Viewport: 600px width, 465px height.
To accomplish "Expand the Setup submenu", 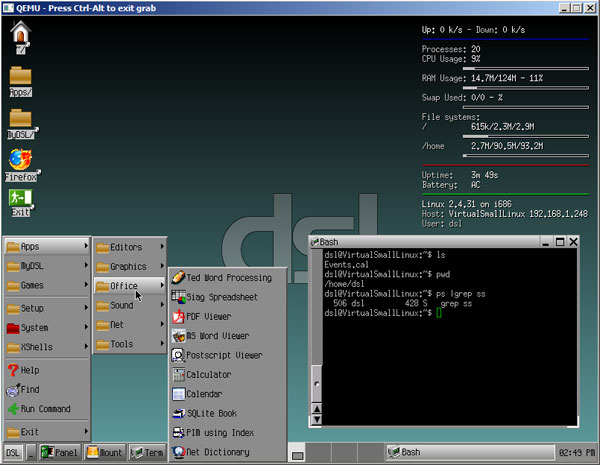I will pyautogui.click(x=47, y=308).
